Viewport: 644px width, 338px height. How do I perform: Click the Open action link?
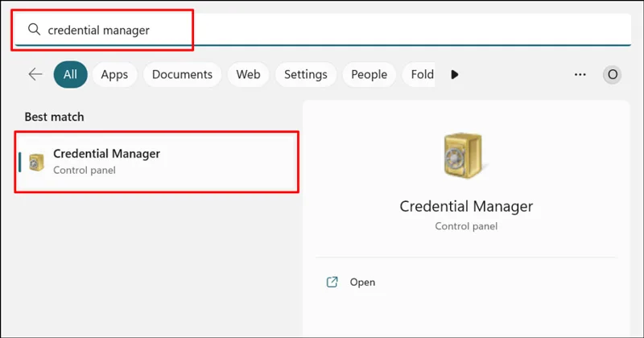362,282
